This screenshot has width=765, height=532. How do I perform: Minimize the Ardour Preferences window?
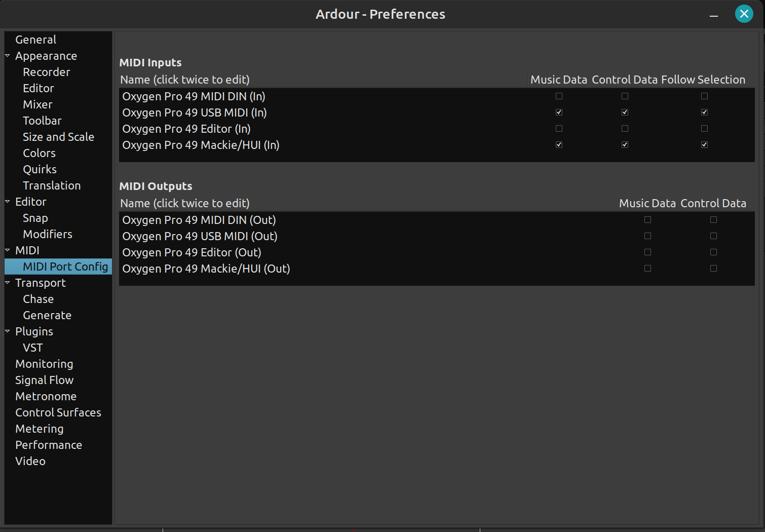[714, 15]
